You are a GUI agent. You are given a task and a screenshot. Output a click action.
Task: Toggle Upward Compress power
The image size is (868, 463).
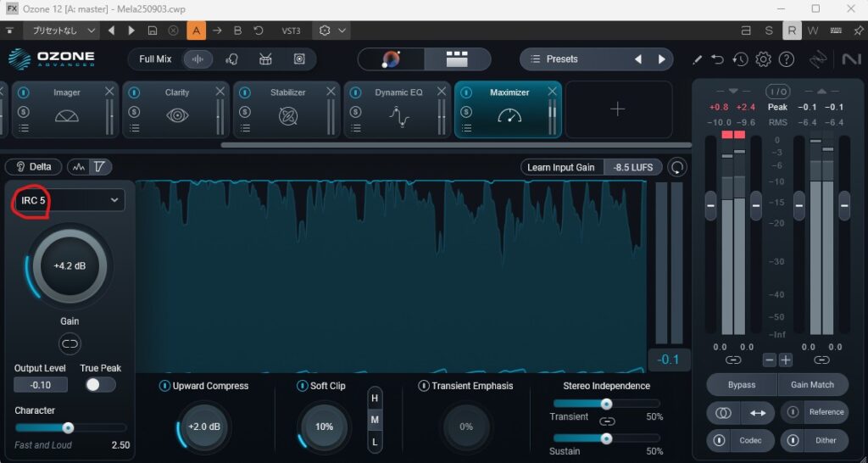(164, 386)
